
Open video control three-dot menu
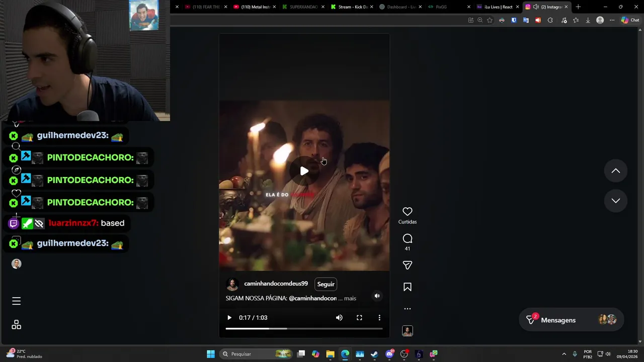[379, 318]
